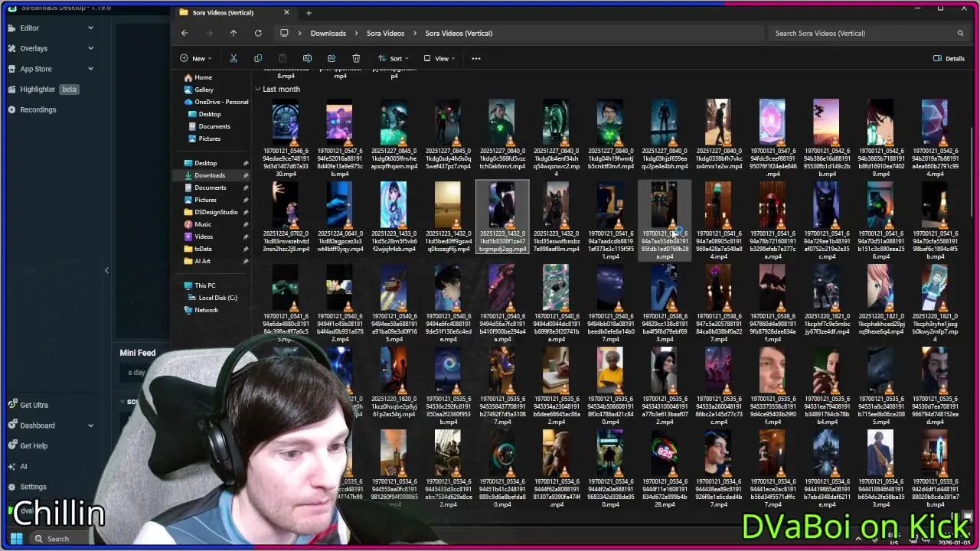Click the pin icon next to Videos
980x551 pixels.
pos(246,236)
